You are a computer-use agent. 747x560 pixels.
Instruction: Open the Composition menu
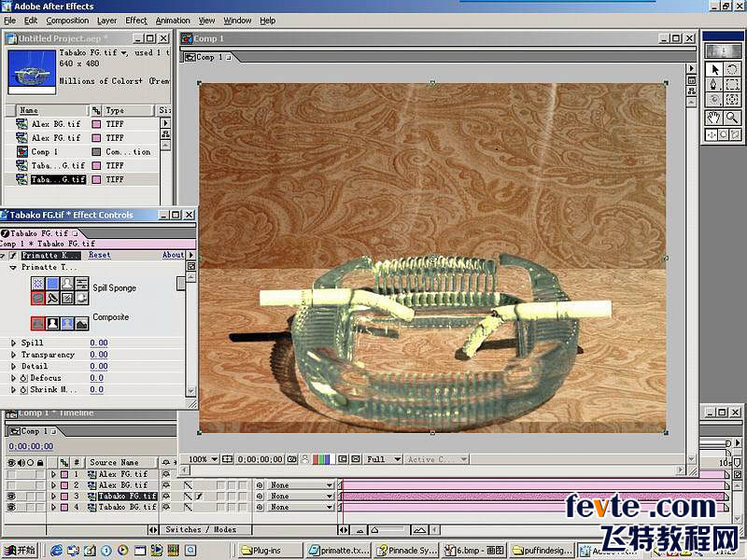[67, 21]
